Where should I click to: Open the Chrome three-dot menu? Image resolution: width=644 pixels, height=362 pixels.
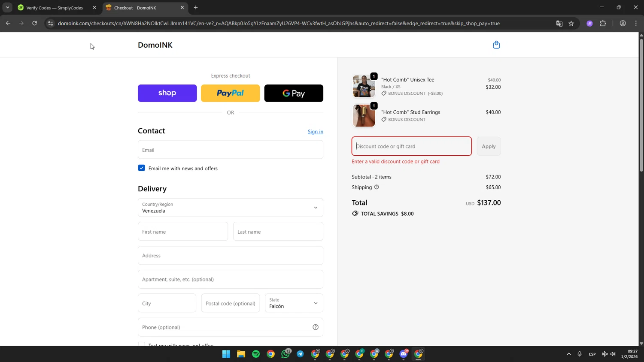[x=636, y=23]
